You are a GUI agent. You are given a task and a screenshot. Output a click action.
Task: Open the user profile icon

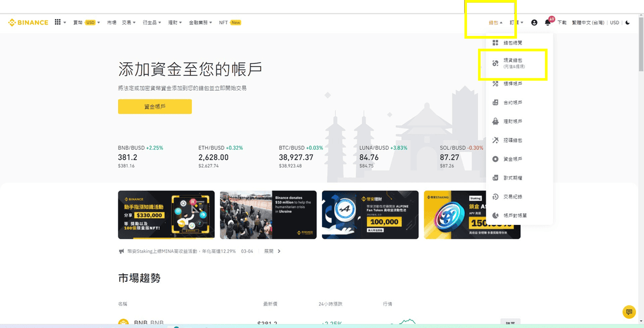(534, 23)
